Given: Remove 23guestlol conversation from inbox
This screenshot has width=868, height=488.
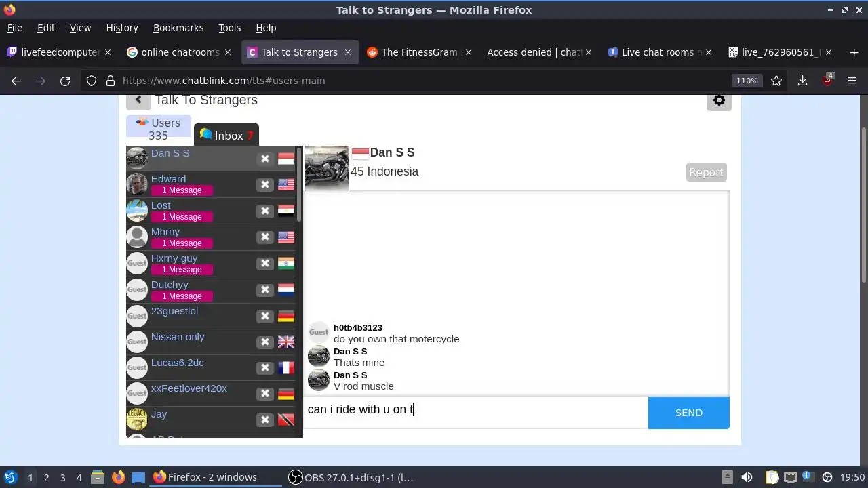Looking at the screenshot, I should tap(265, 317).
